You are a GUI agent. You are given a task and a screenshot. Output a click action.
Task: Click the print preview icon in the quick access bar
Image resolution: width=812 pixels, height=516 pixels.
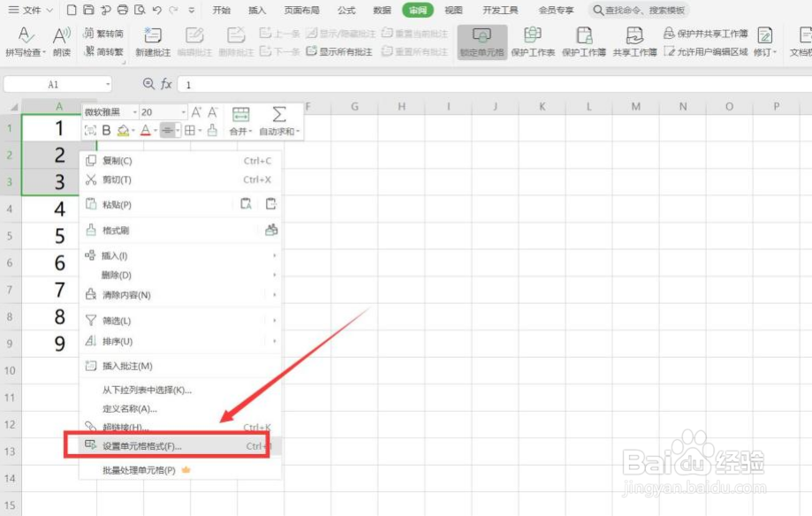coord(140,10)
